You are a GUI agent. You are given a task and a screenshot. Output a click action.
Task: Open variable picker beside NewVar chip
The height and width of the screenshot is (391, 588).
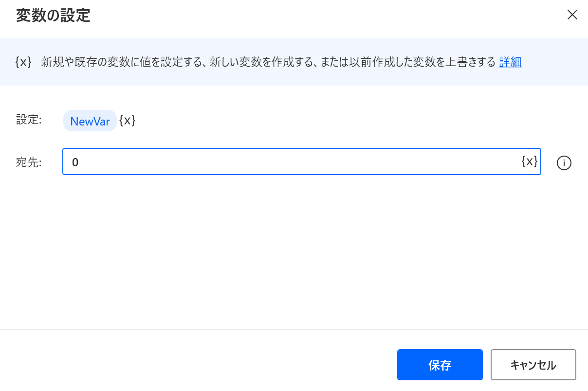(x=127, y=120)
